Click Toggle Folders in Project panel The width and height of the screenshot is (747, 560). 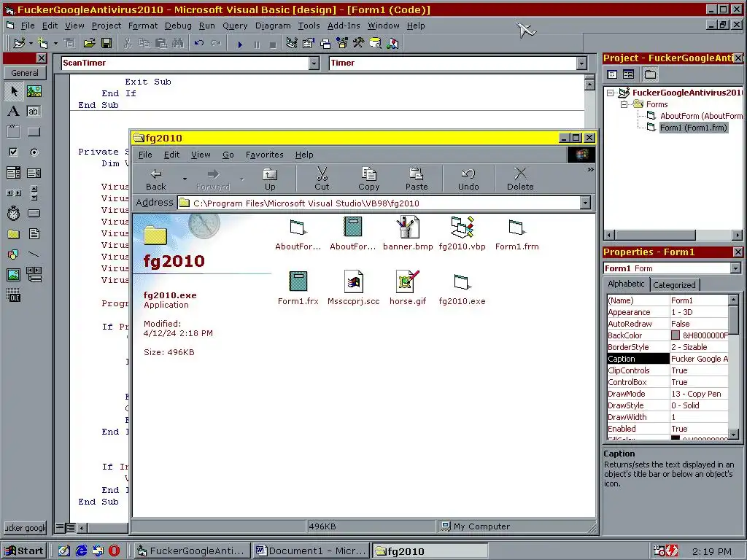coord(650,74)
